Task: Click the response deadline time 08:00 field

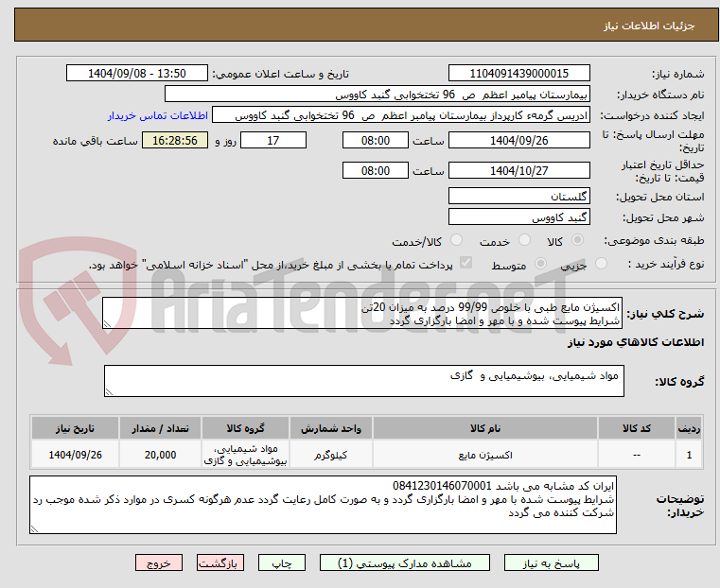Action: click(x=376, y=140)
